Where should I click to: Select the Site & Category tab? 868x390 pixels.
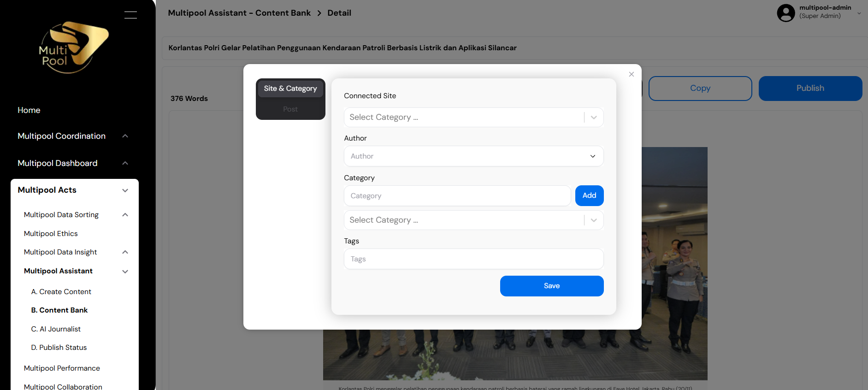pyautogui.click(x=290, y=89)
